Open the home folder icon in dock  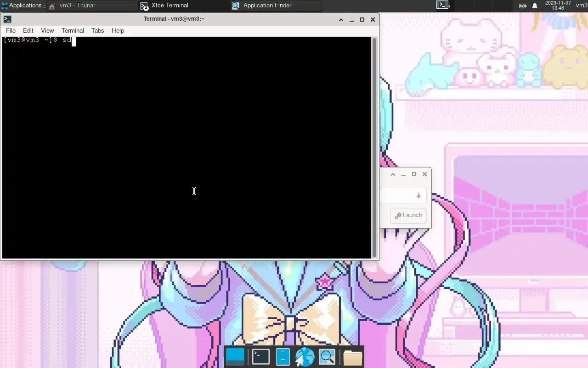(x=353, y=357)
